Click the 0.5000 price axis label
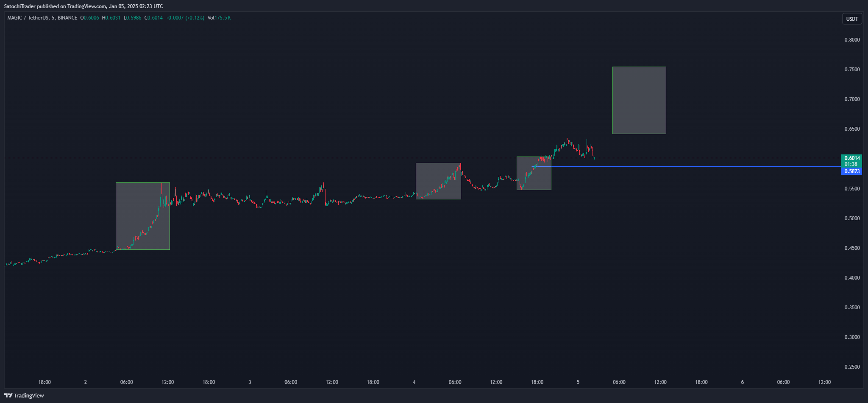 point(852,218)
